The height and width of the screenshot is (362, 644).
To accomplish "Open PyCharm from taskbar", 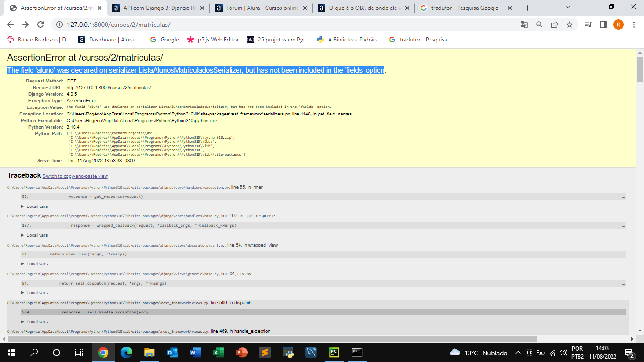I will click(334, 353).
